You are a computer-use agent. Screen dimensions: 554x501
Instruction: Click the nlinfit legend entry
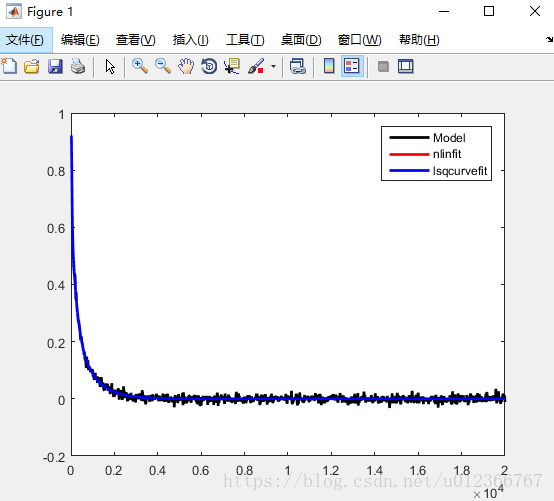447,154
